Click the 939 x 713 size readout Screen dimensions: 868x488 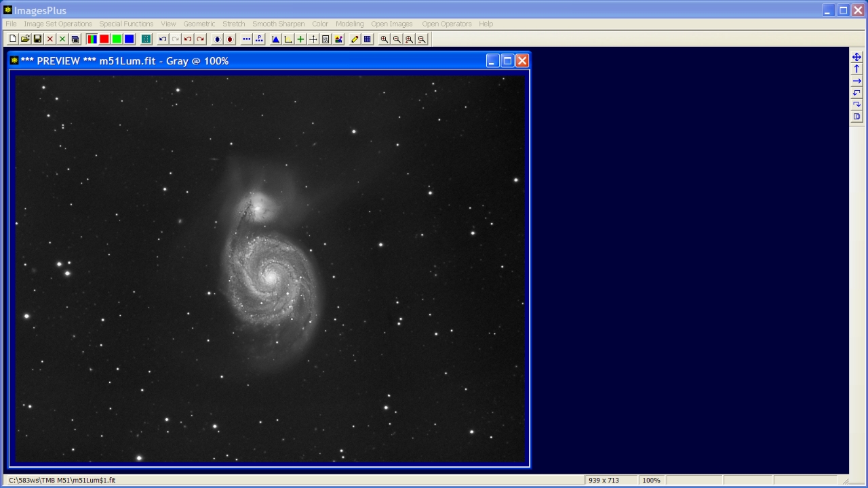pos(604,480)
